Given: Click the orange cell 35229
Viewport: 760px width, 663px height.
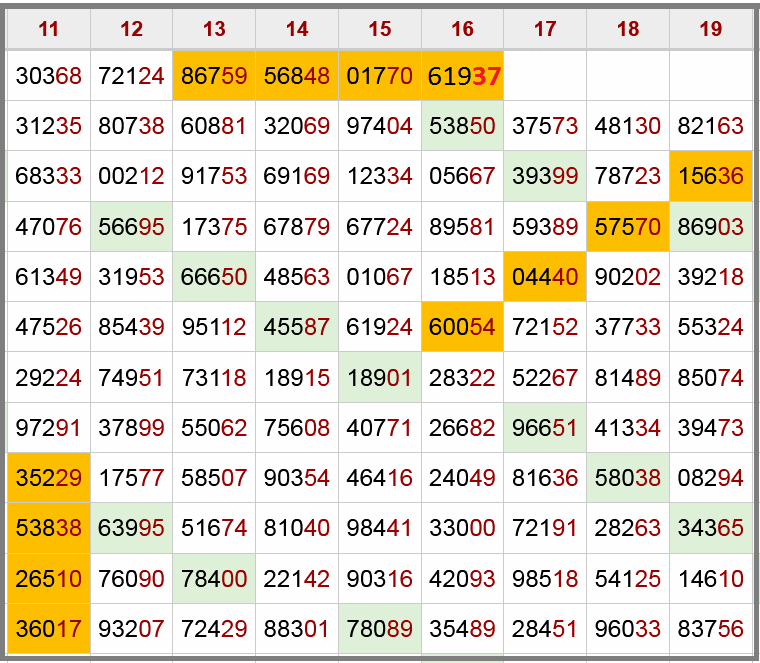Looking at the screenshot, I should 48,478.
